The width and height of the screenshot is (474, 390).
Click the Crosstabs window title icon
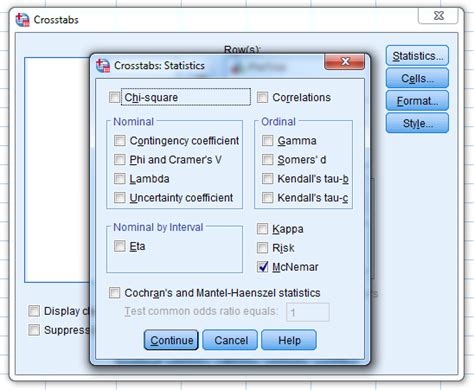click(x=22, y=20)
